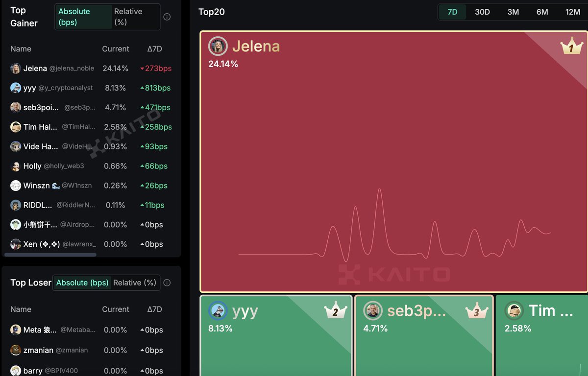Click 24.14% in the Top Gainer Jelena row
The width and height of the screenshot is (588, 376).
tap(116, 69)
